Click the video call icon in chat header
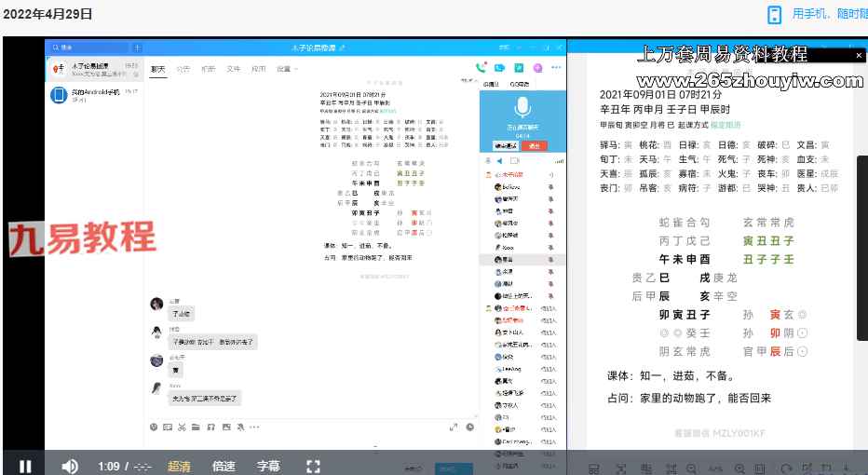This screenshot has width=868, height=475. tap(499, 68)
